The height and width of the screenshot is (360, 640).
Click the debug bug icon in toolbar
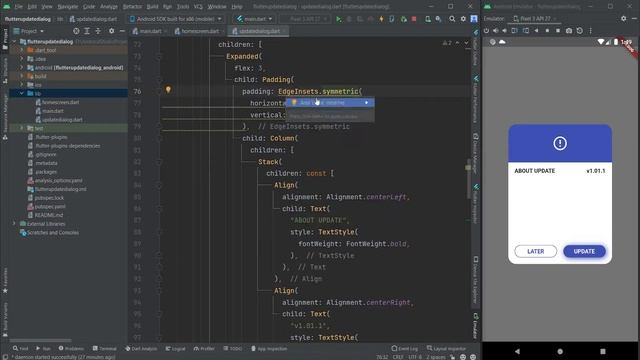tap(349, 19)
